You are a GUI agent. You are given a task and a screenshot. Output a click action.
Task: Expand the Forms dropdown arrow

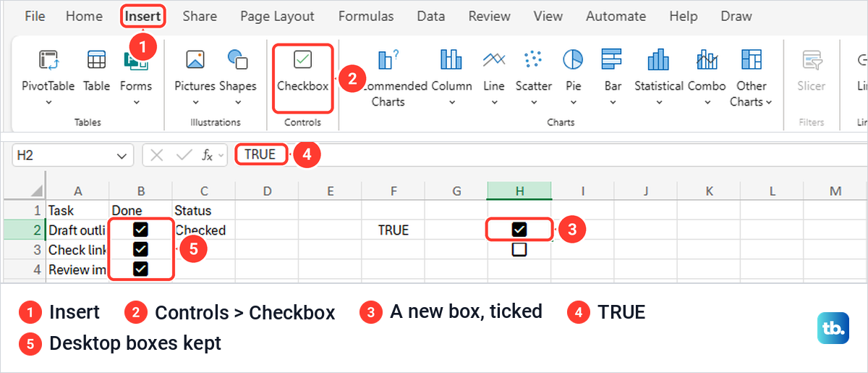pyautogui.click(x=136, y=103)
